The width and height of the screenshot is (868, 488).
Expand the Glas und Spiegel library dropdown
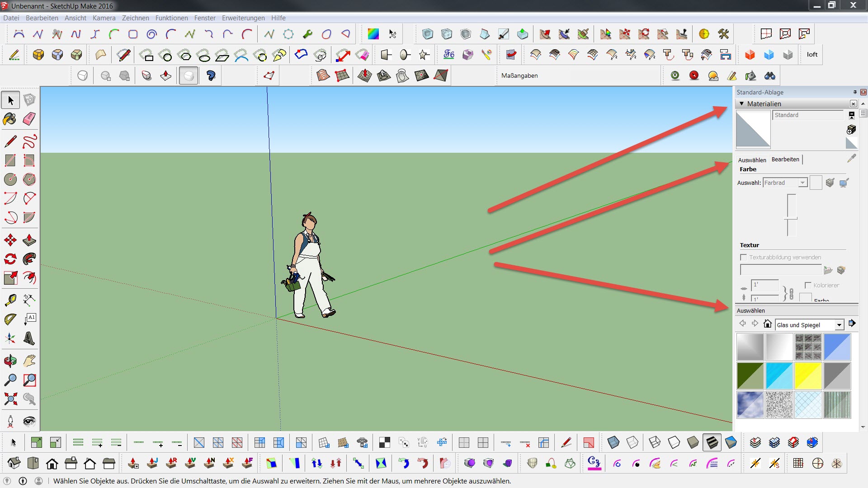839,325
